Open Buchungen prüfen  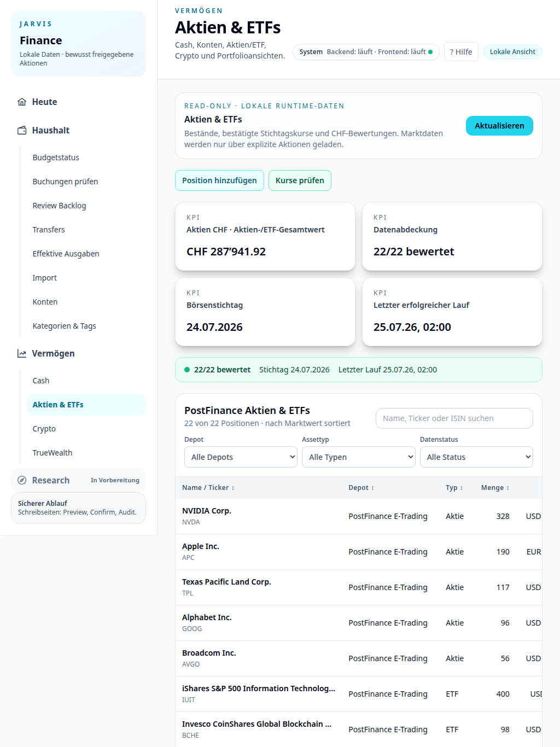[x=86, y=182]
